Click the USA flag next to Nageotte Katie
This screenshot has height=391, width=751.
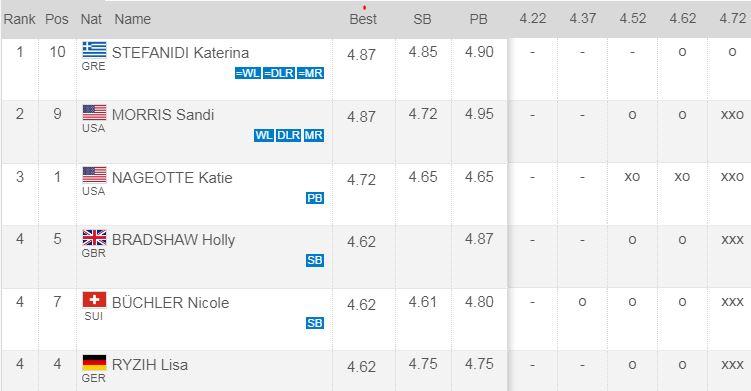[94, 175]
